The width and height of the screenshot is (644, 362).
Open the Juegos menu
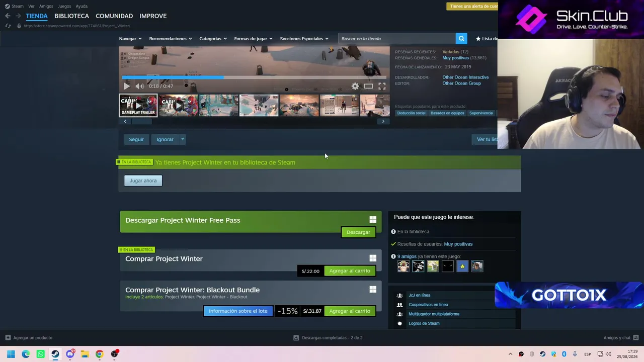[64, 6]
